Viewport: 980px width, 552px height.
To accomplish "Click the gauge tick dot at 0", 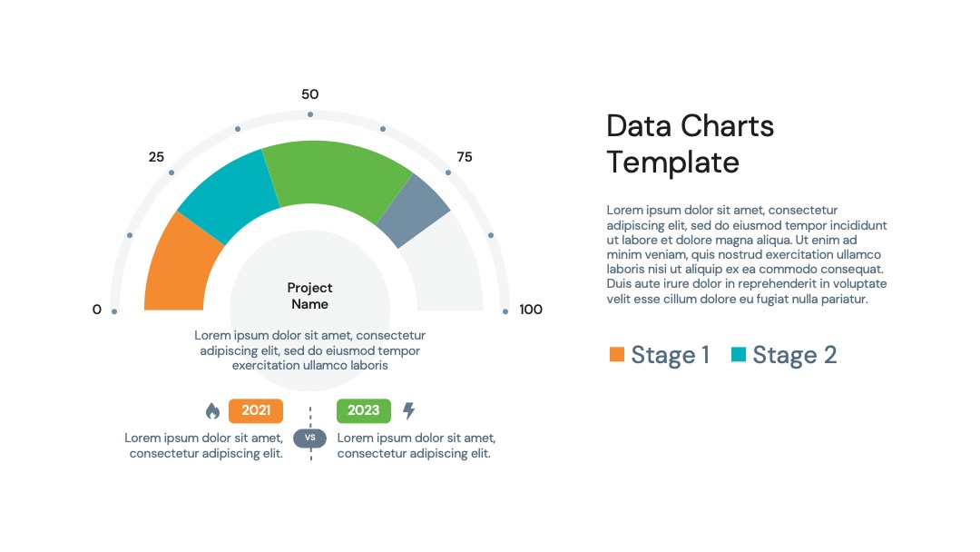I will (x=114, y=311).
